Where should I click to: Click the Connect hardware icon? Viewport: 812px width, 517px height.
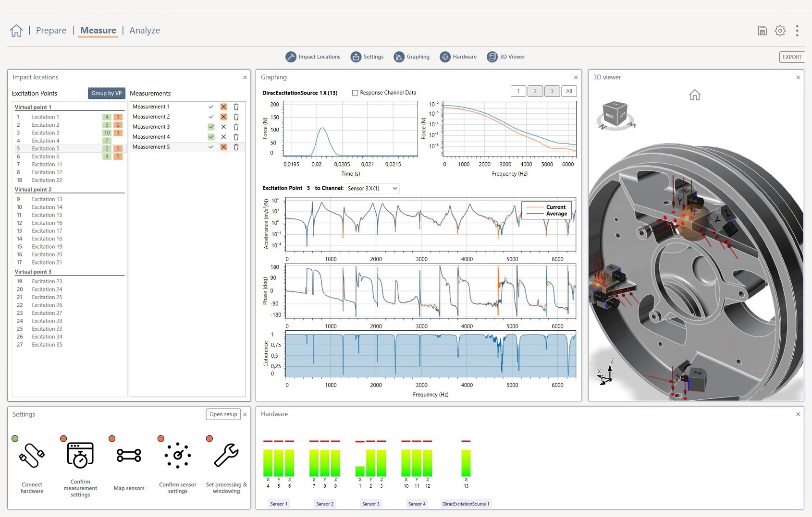(x=32, y=455)
